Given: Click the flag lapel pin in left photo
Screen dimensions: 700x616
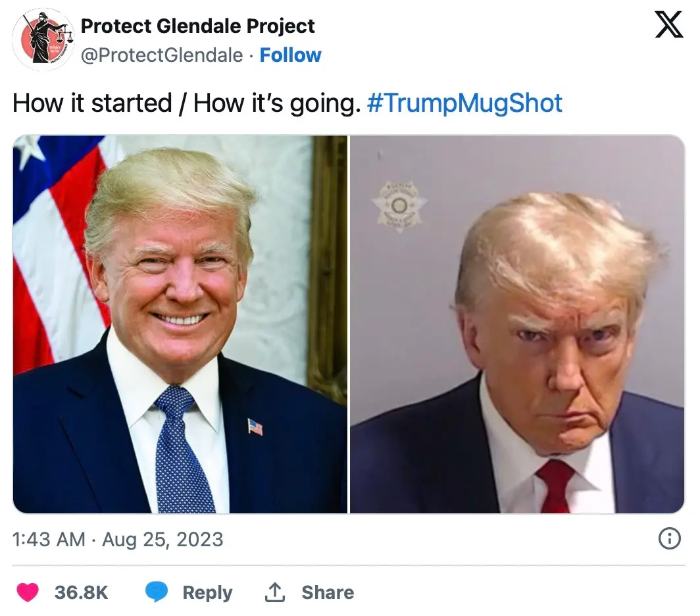Looking at the screenshot, I should [255, 426].
